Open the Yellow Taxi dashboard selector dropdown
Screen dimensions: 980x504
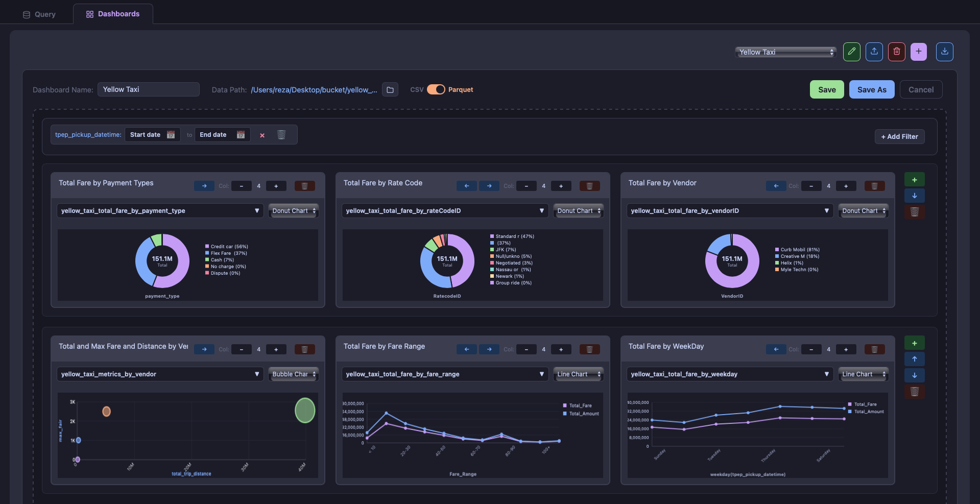[785, 52]
